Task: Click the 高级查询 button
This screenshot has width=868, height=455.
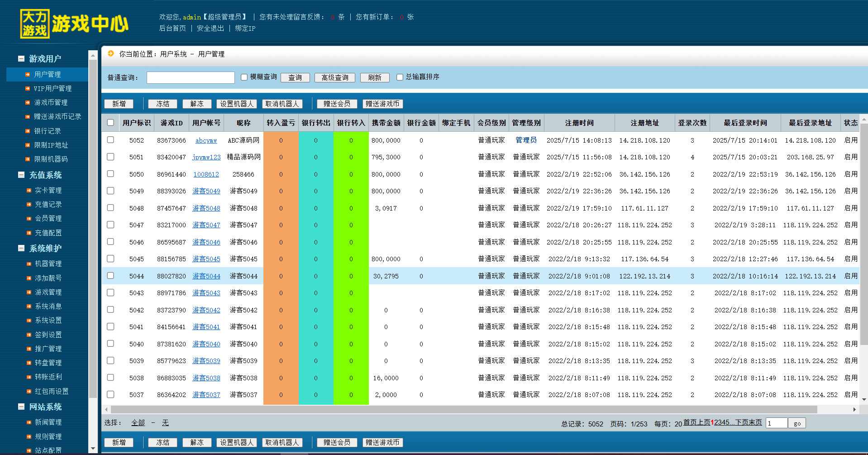Action: click(x=335, y=78)
